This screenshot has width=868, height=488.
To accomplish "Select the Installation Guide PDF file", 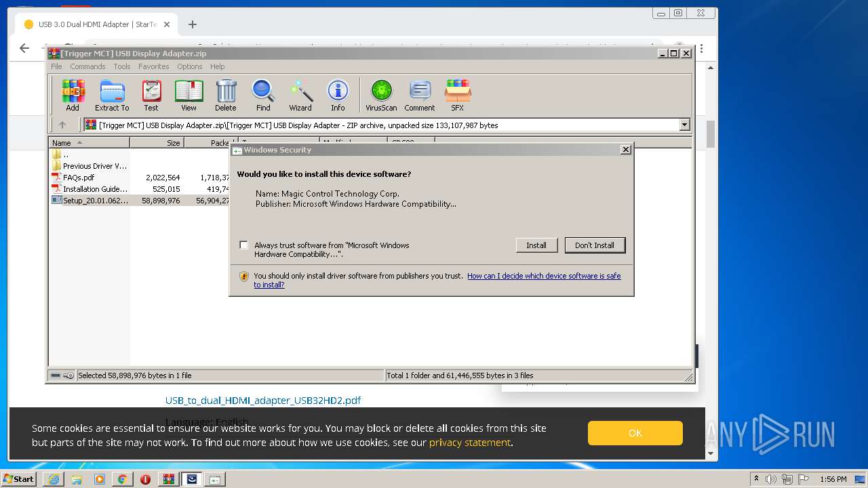I will coord(90,189).
